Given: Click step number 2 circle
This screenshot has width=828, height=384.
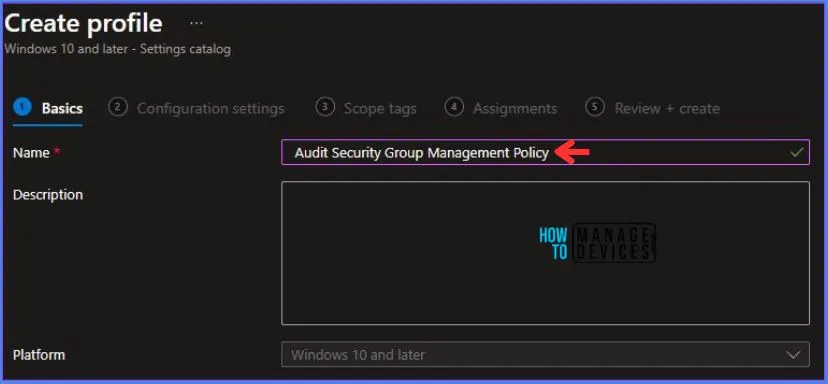Looking at the screenshot, I should tap(117, 107).
